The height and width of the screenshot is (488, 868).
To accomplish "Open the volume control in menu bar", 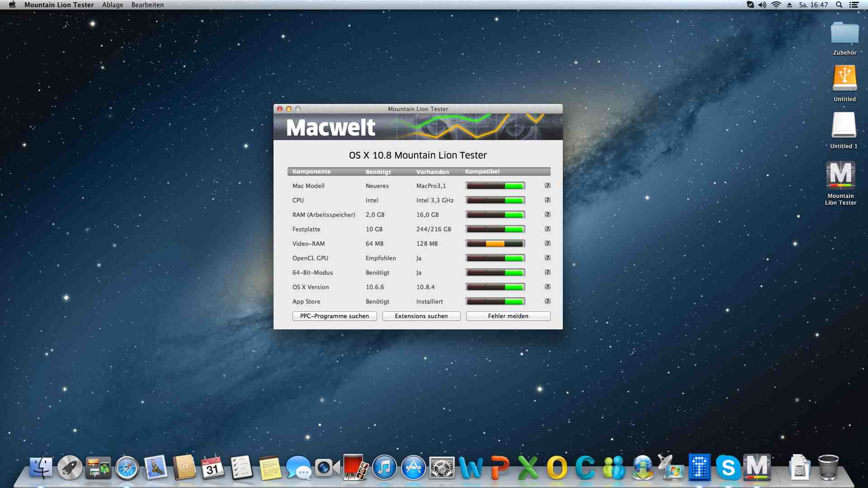I will pyautogui.click(x=763, y=5).
